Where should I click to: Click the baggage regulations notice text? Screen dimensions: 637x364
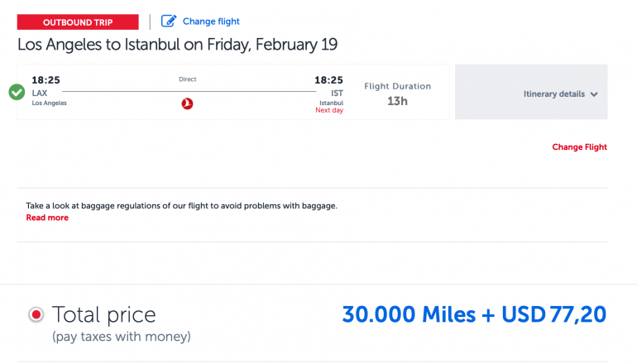pyautogui.click(x=181, y=205)
